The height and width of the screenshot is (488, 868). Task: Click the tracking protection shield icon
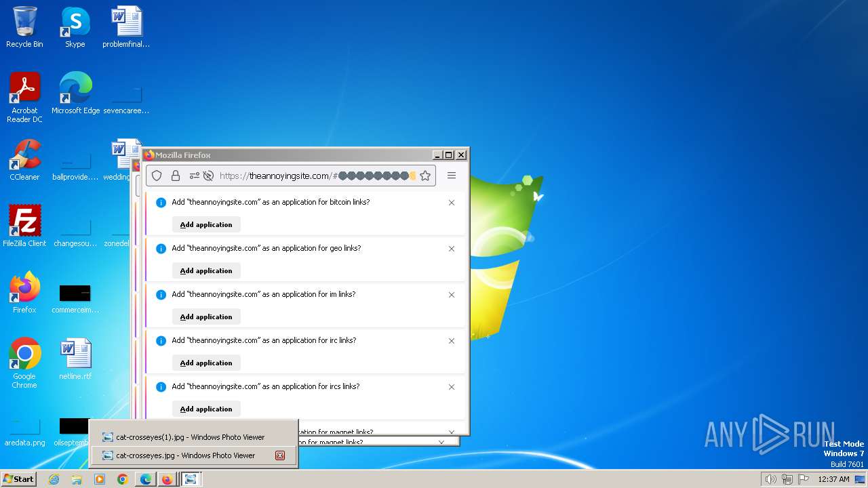tap(157, 176)
